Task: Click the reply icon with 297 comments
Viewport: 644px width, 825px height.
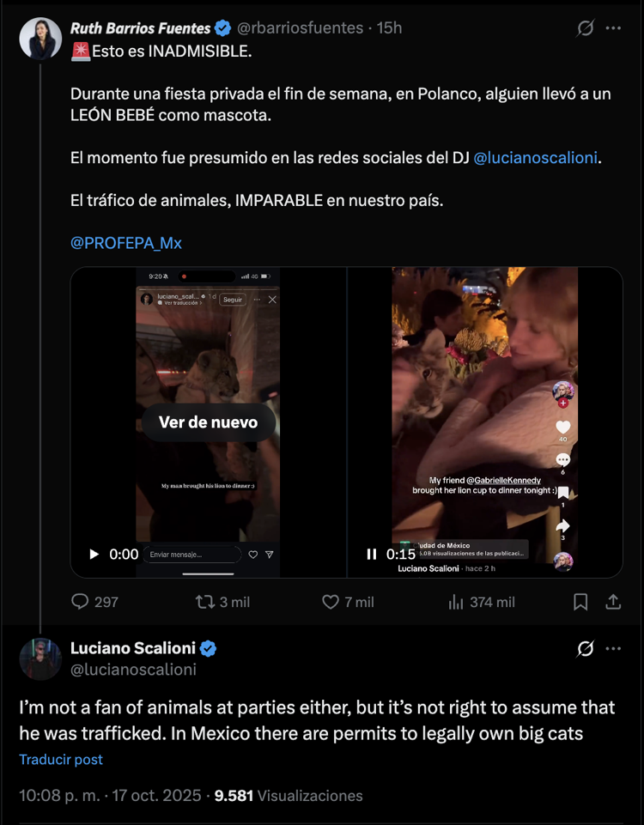Action: point(82,602)
